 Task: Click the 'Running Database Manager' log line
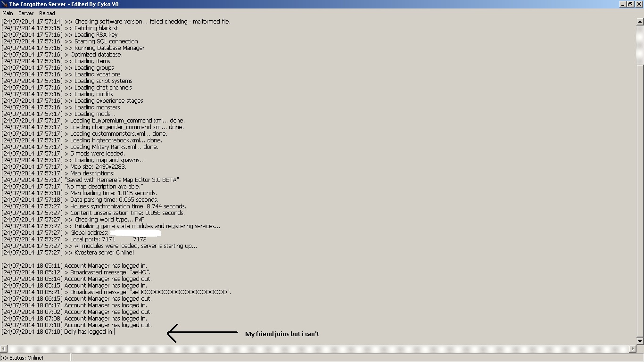[73, 48]
